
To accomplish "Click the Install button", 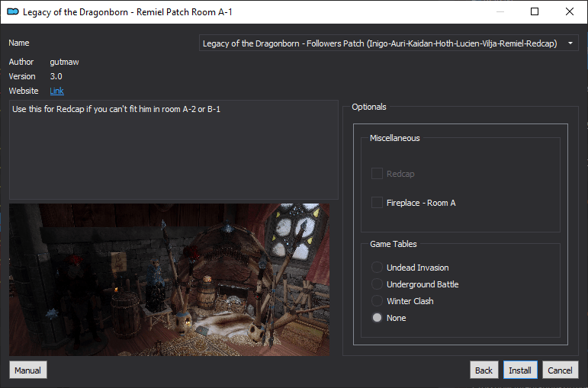I will [x=520, y=370].
